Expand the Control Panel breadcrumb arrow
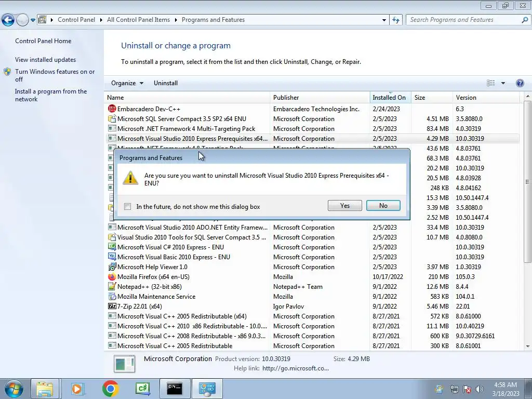This screenshot has width=532, height=399. pos(101,20)
